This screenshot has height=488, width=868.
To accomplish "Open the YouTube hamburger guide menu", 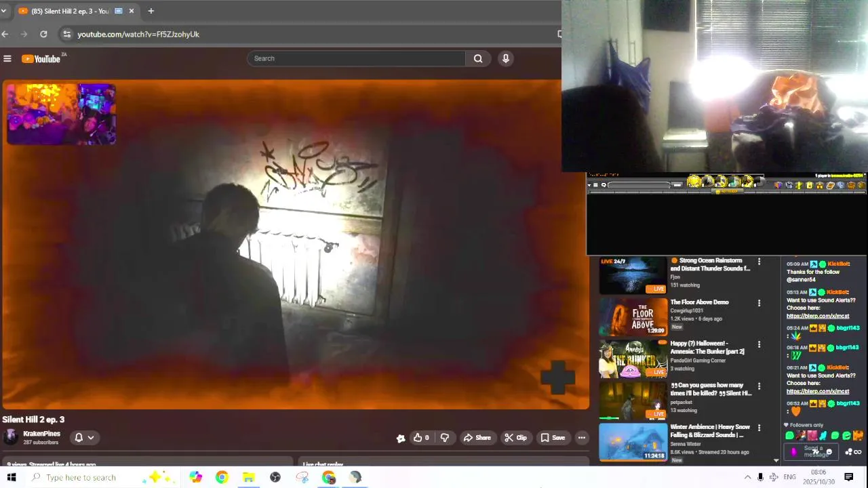I will pos(7,58).
